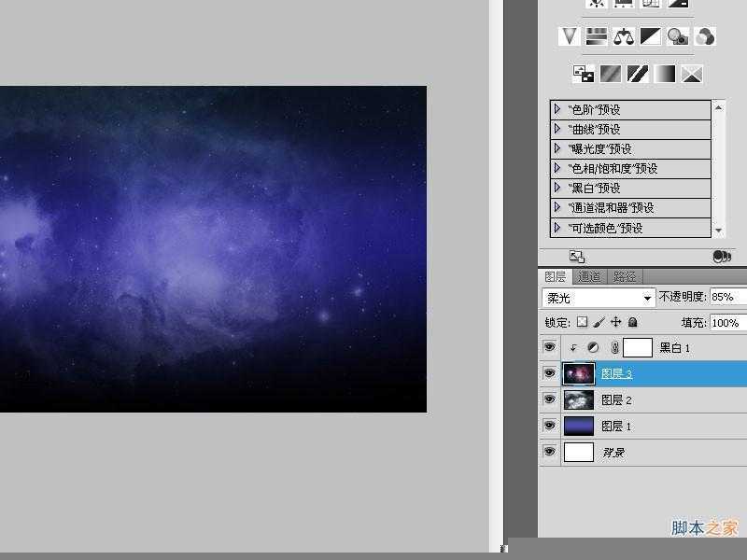The image size is (747, 560).
Task: Add a Selective Color adjustment layer
Action: click(x=692, y=74)
